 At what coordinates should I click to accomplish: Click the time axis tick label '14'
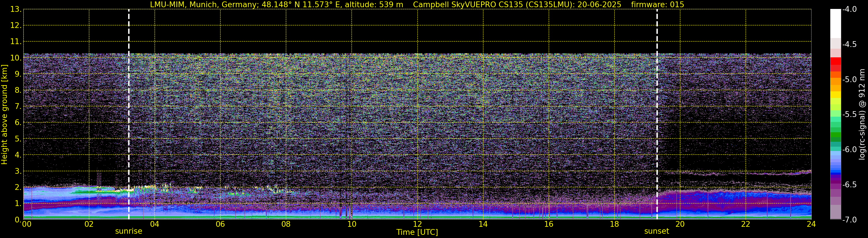coord(483,224)
